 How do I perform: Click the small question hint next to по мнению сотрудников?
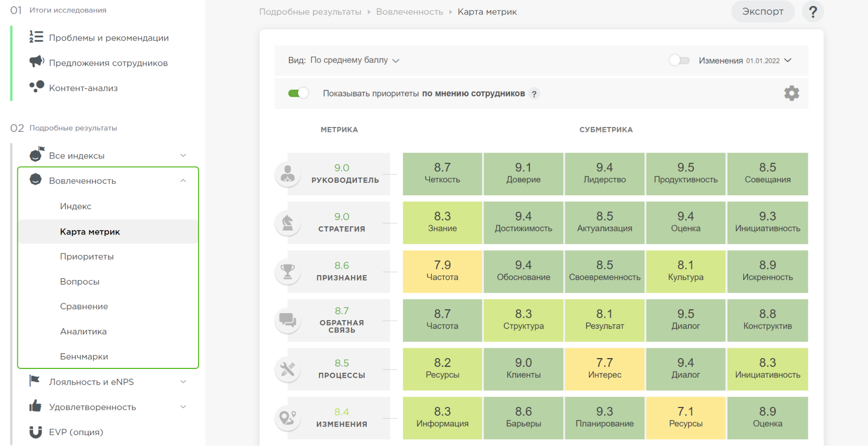pyautogui.click(x=534, y=94)
